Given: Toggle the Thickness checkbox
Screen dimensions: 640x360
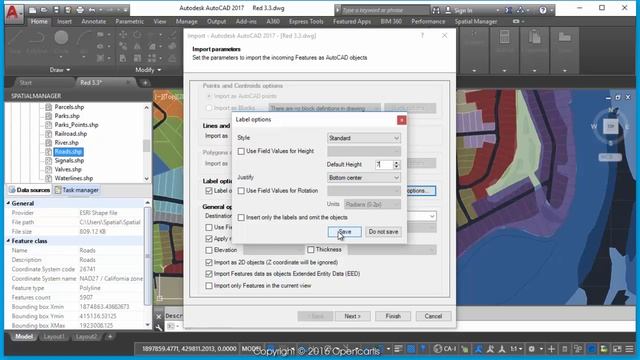Looking at the screenshot, I should click(x=311, y=249).
